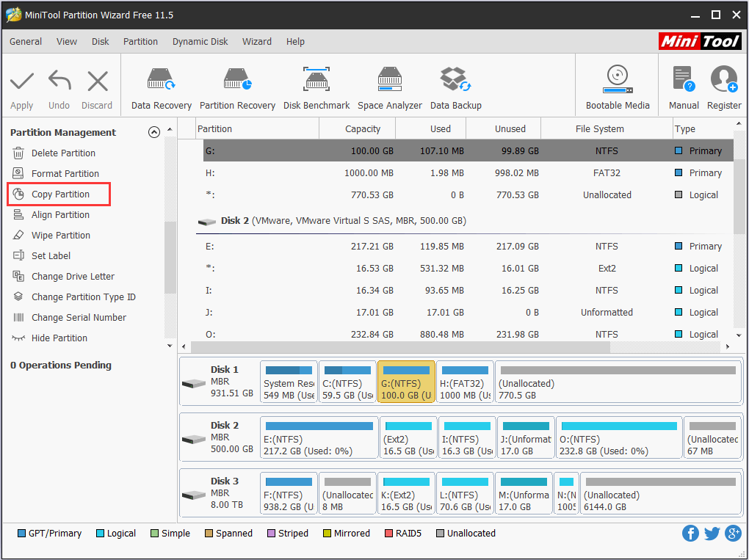Click the Mirrored legend color swatch
Viewport: 749px width, 560px height.
(x=327, y=534)
